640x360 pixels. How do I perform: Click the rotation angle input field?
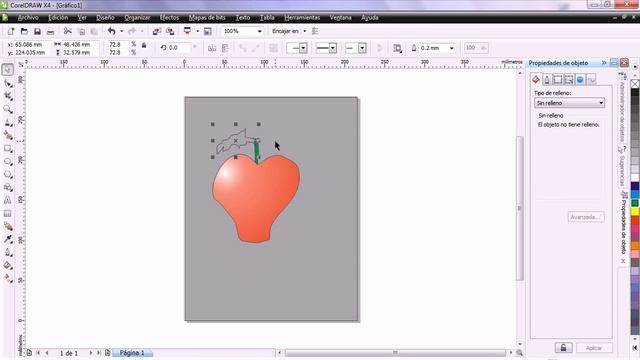pyautogui.click(x=179, y=48)
